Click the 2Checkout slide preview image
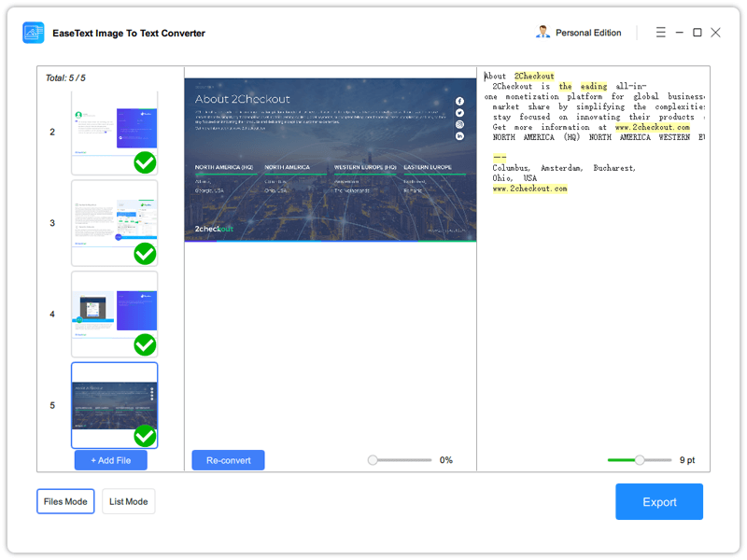Viewport: 747px width, 560px height. [x=331, y=160]
